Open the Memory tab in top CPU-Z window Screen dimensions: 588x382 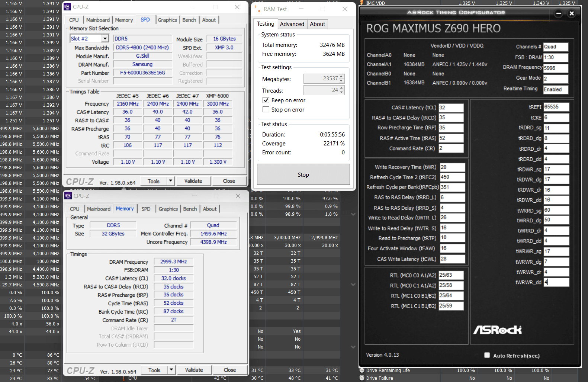[x=124, y=20]
